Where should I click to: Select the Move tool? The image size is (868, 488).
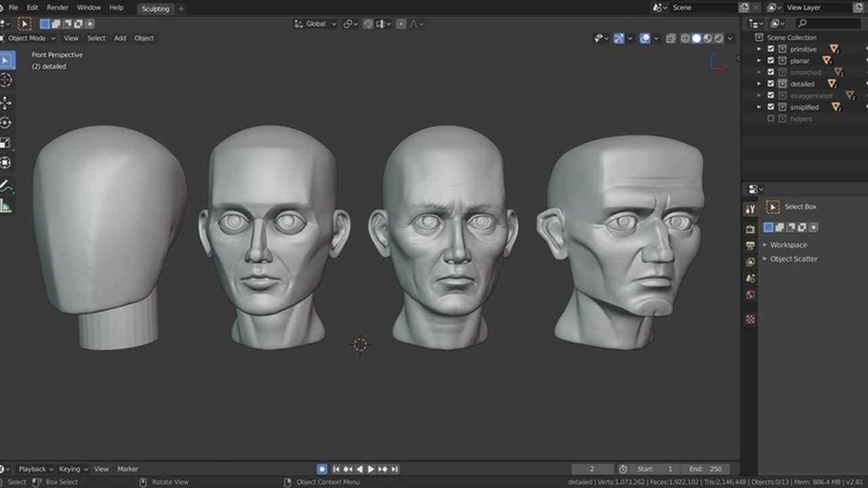click(x=7, y=103)
